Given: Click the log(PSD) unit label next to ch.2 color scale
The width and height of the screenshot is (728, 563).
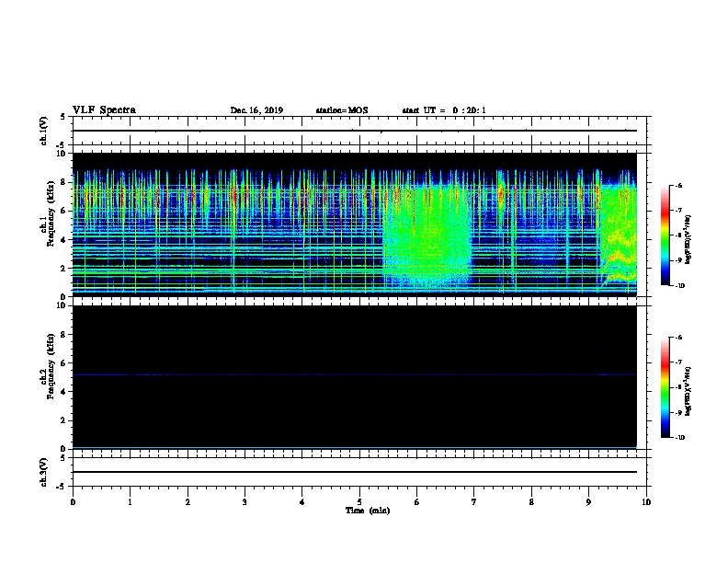Looking at the screenshot, I should pos(688,391).
